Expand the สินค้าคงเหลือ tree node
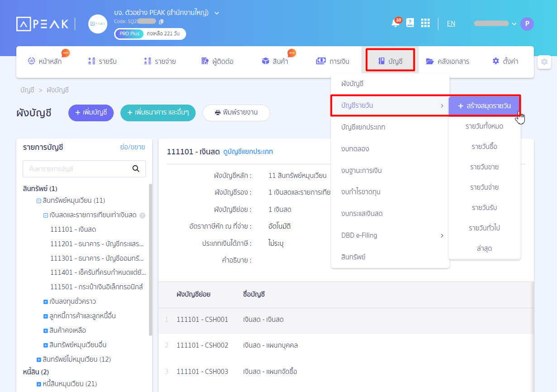The image size is (557, 392). pos(46,330)
